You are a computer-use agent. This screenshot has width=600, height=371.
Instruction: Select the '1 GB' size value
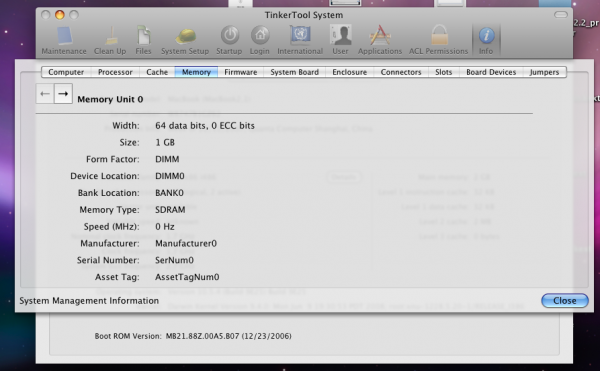pos(165,143)
